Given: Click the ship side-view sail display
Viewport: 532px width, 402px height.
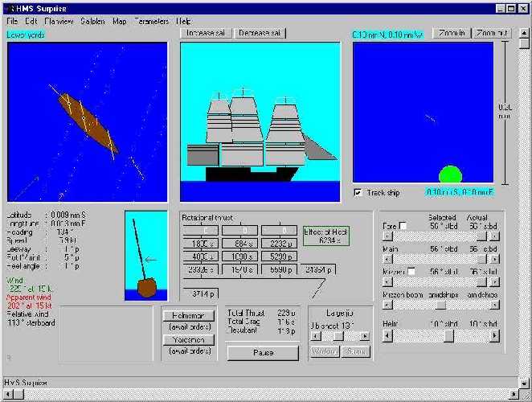Looking at the screenshot, I should (260, 122).
